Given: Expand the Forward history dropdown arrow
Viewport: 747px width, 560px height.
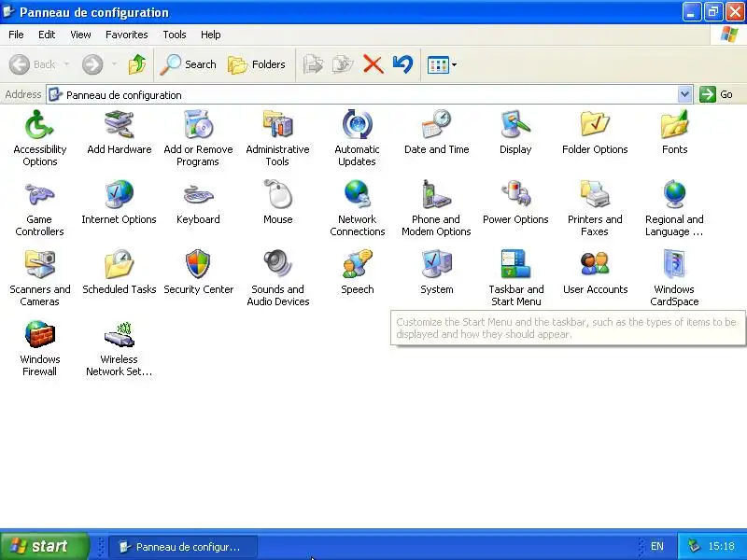Looking at the screenshot, I should 114,64.
